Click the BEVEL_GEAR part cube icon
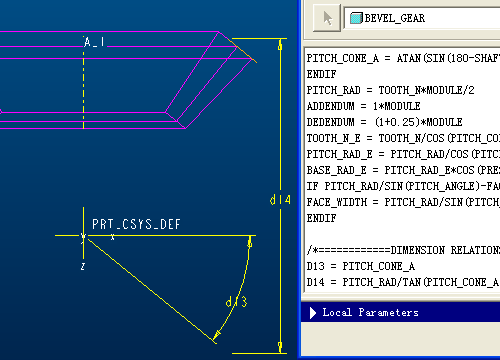500x360 pixels. coord(356,18)
